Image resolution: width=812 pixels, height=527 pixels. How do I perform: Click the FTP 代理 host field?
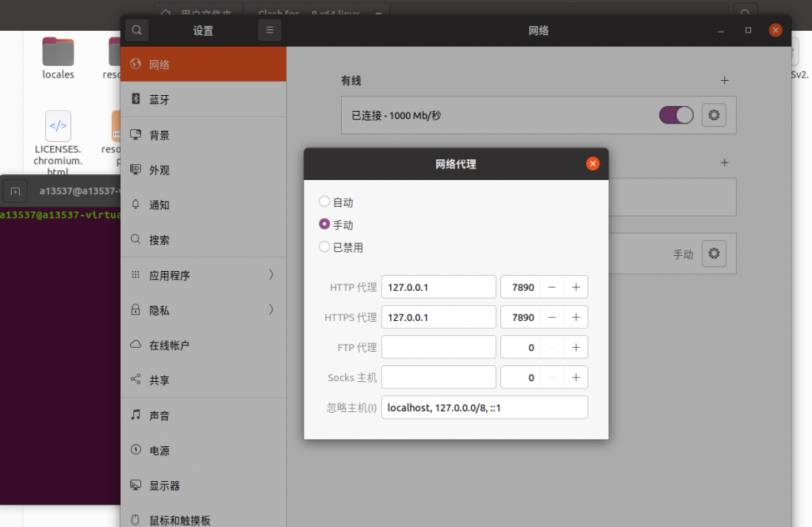coord(439,347)
